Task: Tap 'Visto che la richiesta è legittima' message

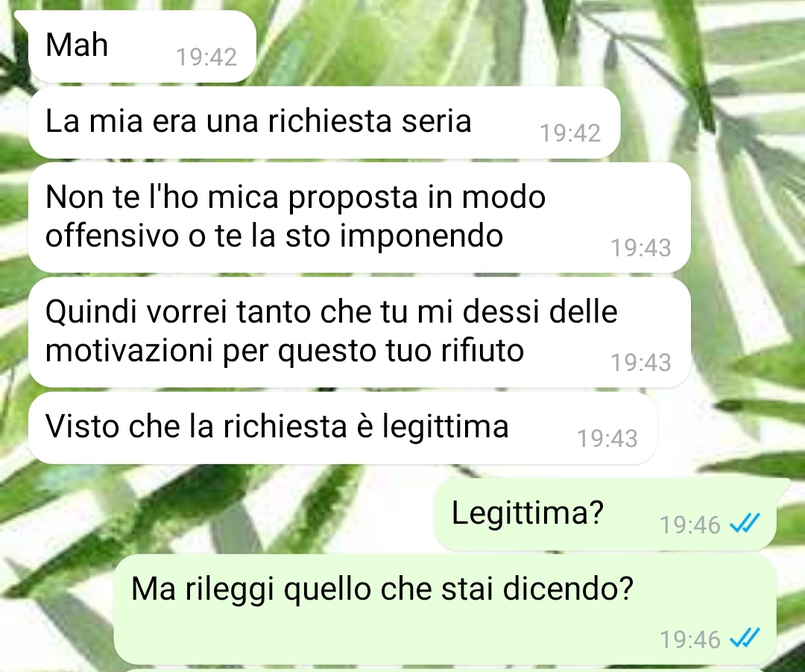Action: pos(342,428)
